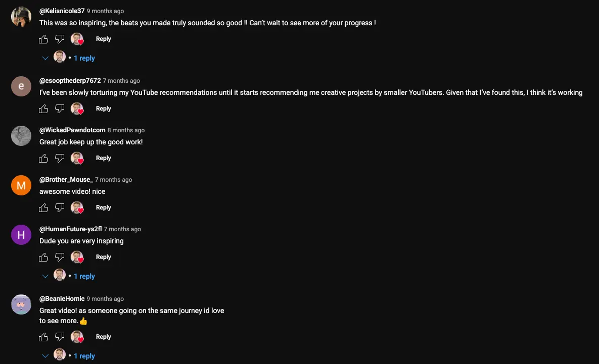Thumbs up @Brother_Mouse_'s comment

[x=43, y=207]
